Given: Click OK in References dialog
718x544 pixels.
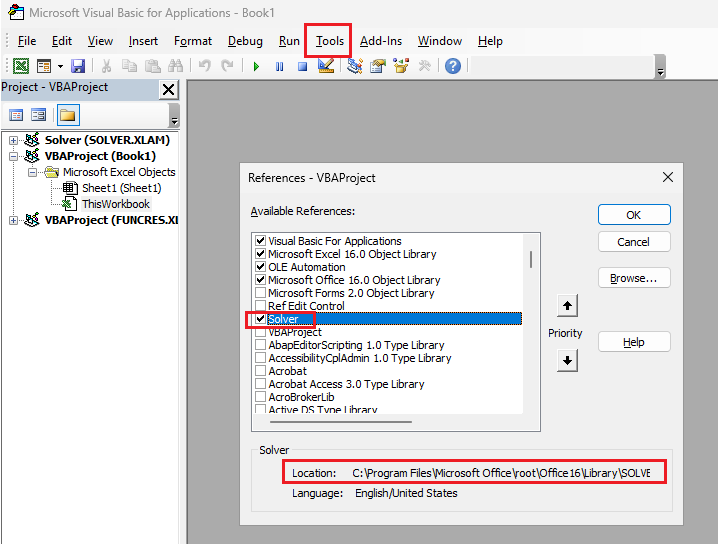Looking at the screenshot, I should pos(634,215).
